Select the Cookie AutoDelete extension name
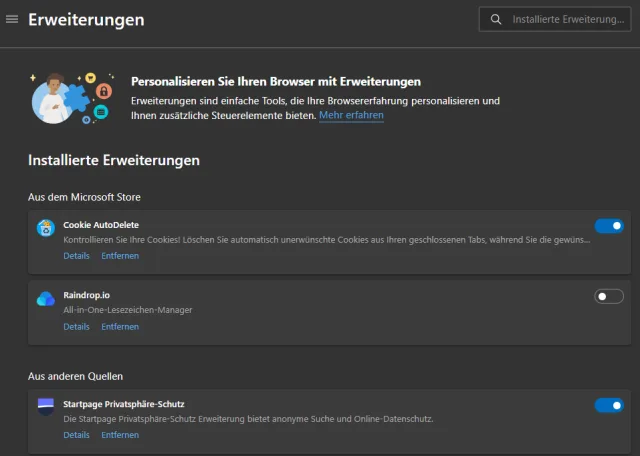This screenshot has height=456, width=640. (x=101, y=225)
